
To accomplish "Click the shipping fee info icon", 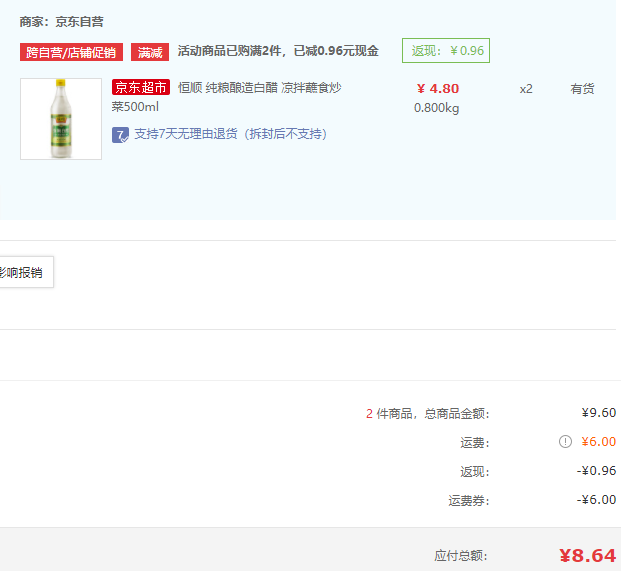I will pyautogui.click(x=565, y=441).
